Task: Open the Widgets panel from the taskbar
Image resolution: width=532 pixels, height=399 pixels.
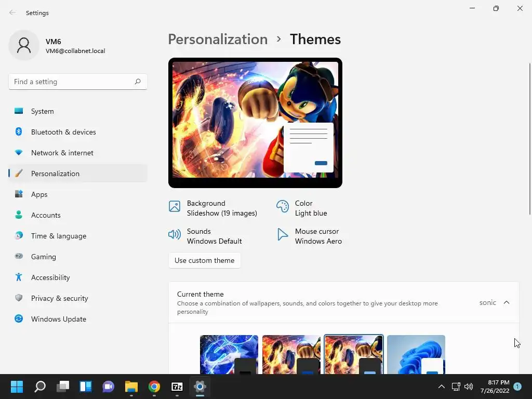Action: (86, 387)
